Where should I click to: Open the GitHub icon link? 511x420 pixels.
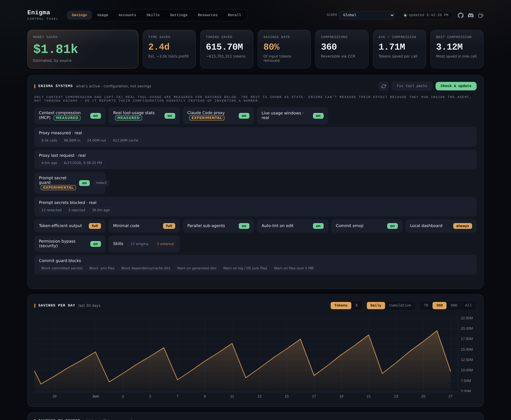(461, 15)
